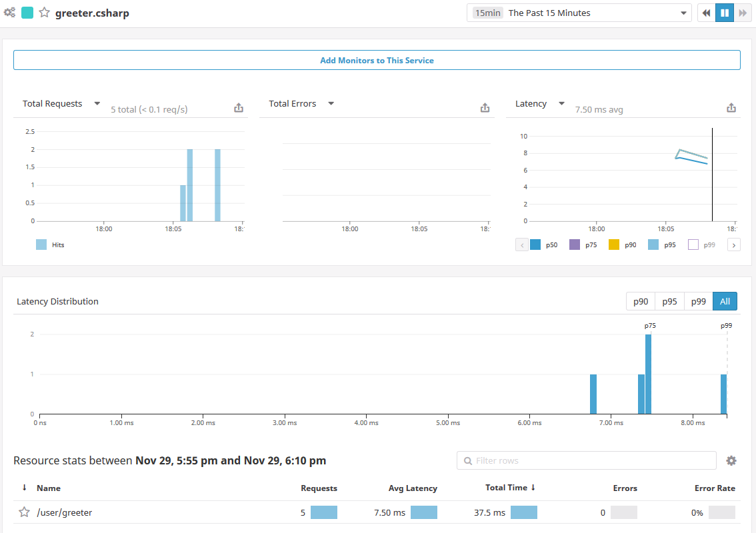Expand the Total Requests metric dropdown
This screenshot has width=756, height=533.
coord(97,104)
